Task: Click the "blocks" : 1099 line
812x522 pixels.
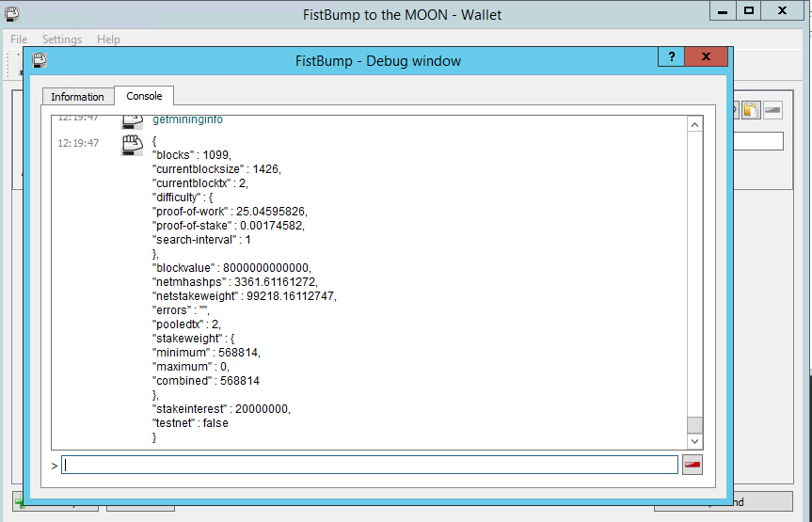Action: (192, 155)
